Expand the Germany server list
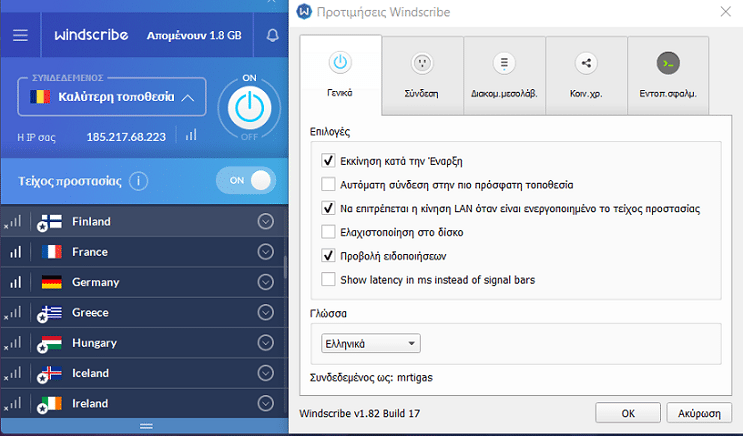This screenshot has height=436, width=743. (x=265, y=282)
